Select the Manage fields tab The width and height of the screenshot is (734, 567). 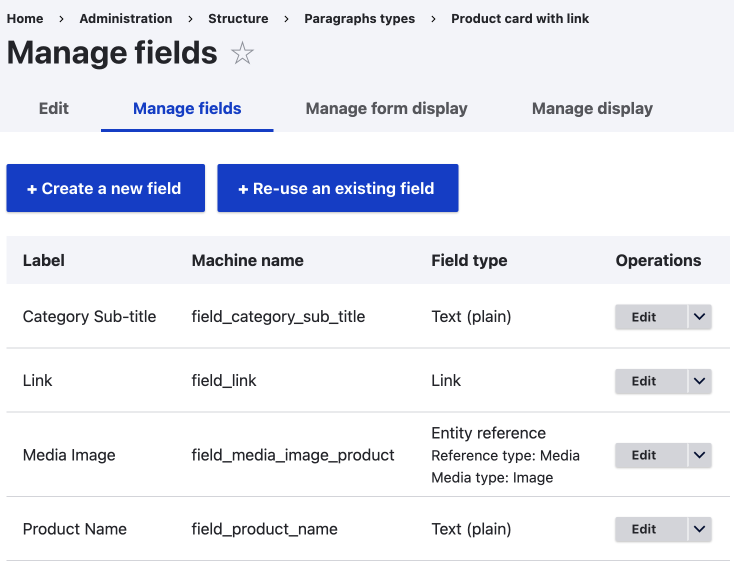[187, 108]
